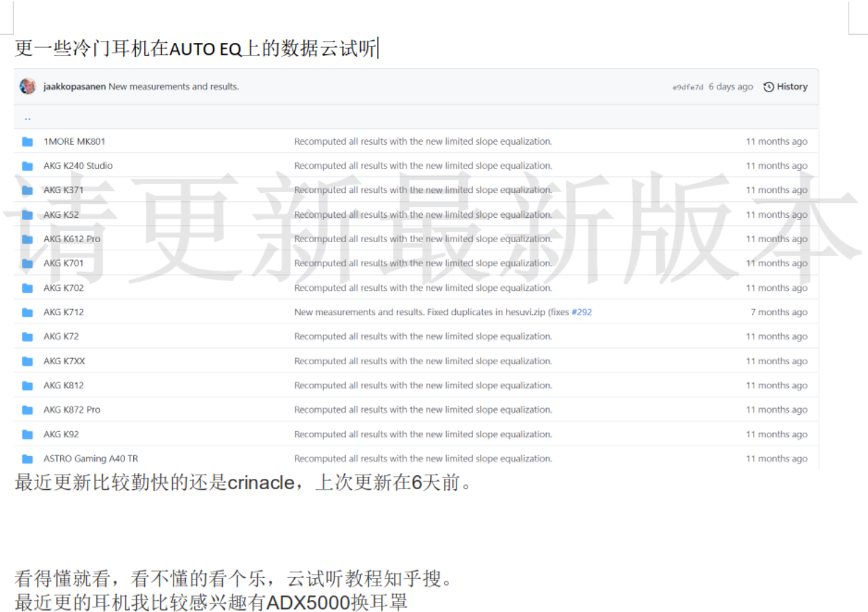The image size is (868, 612).
Task: Open the AKG K240 Studio folder name
Action: click(78, 166)
